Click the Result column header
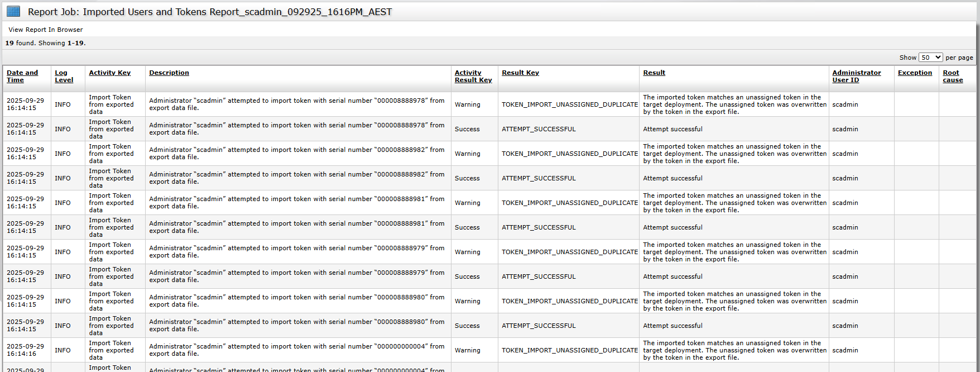Viewport: 980px width, 372px height. pyautogui.click(x=654, y=73)
